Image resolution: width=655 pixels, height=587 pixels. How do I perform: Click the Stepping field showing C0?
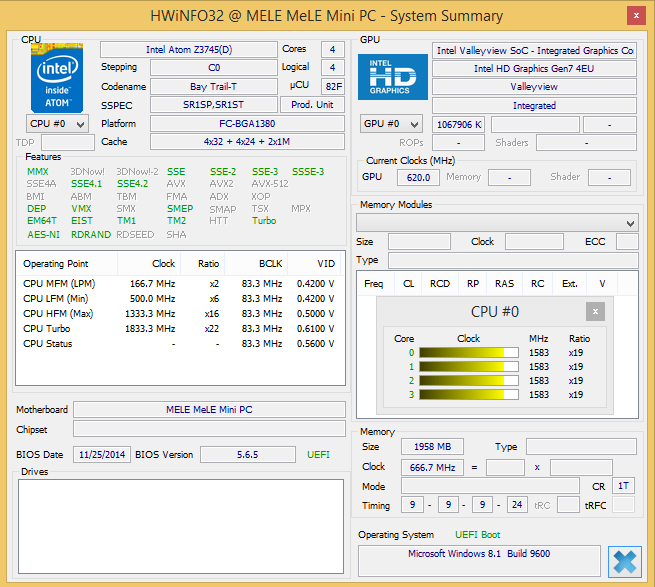214,68
